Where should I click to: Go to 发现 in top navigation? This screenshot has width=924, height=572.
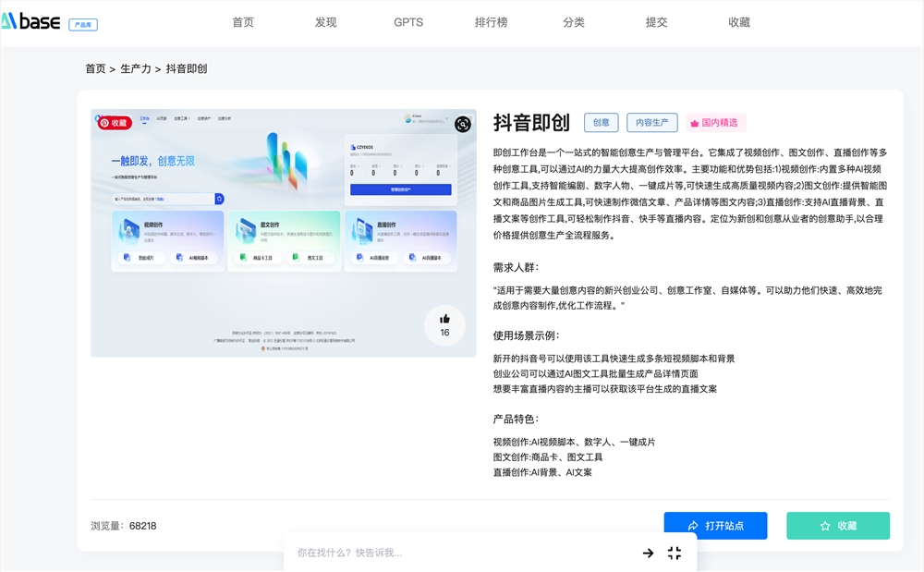(325, 22)
